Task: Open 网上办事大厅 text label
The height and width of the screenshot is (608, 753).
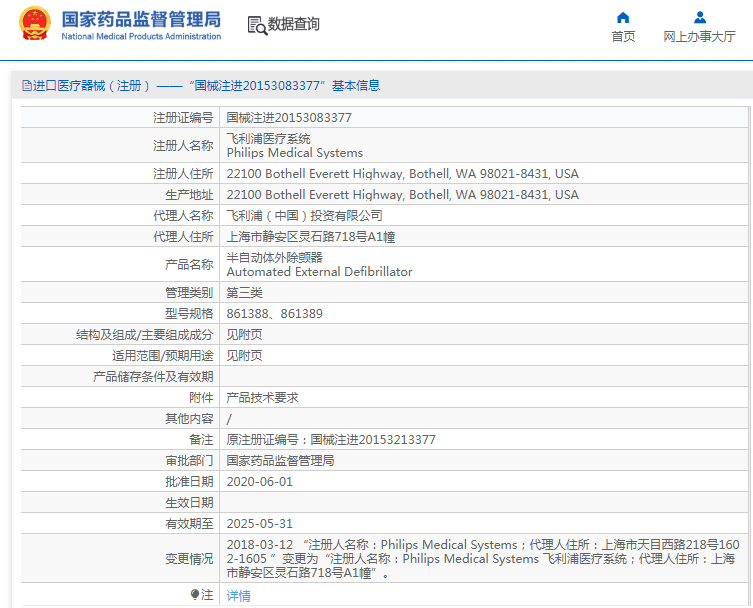Action: tap(699, 37)
